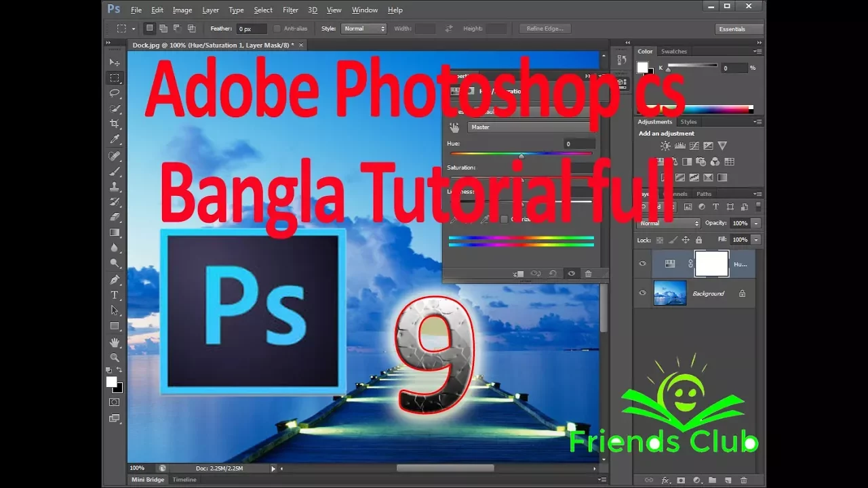This screenshot has width=868, height=488.
Task: Click the on-image targeted adjustment hand
Action: [x=454, y=127]
